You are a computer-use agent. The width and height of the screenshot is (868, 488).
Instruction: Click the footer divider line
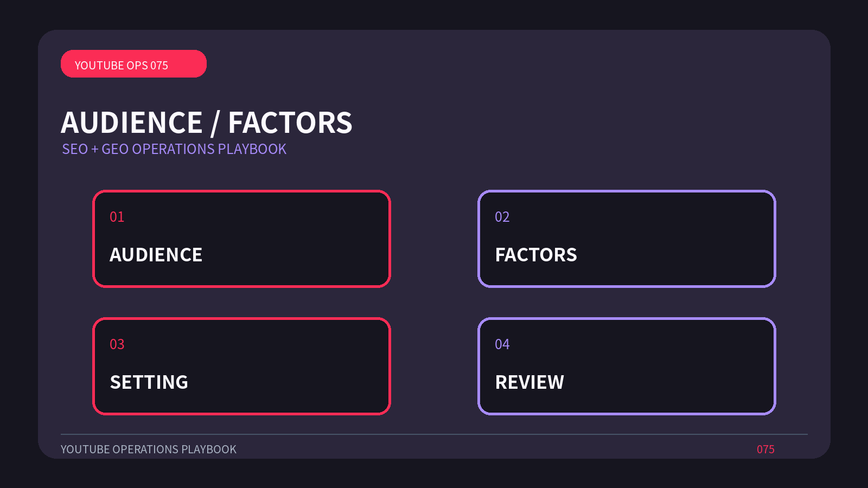click(x=434, y=434)
